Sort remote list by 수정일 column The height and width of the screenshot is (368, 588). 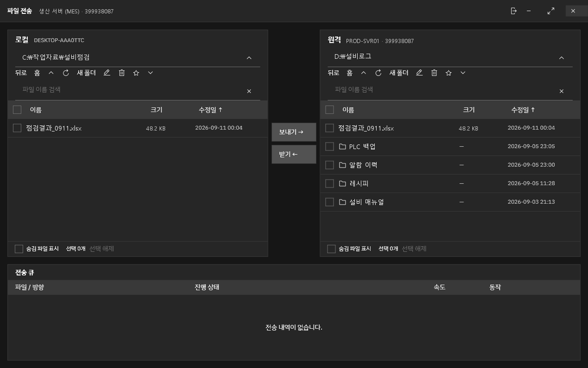tap(523, 110)
